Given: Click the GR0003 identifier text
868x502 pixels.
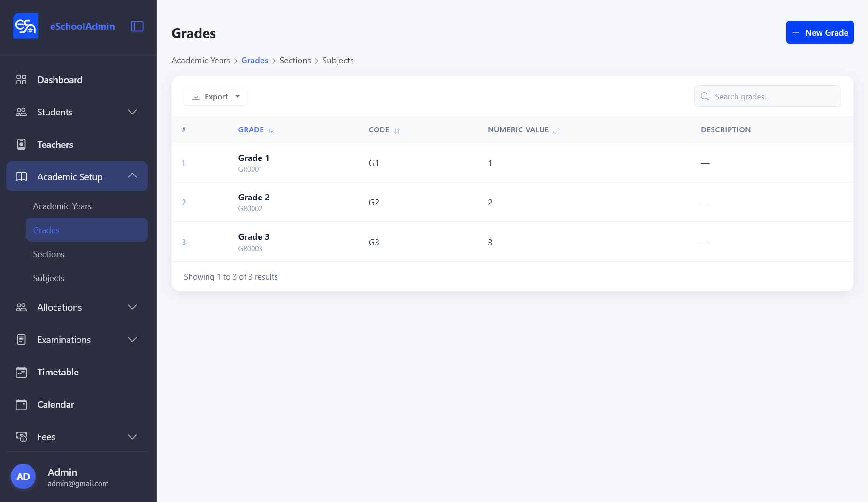Looking at the screenshot, I should 250,249.
